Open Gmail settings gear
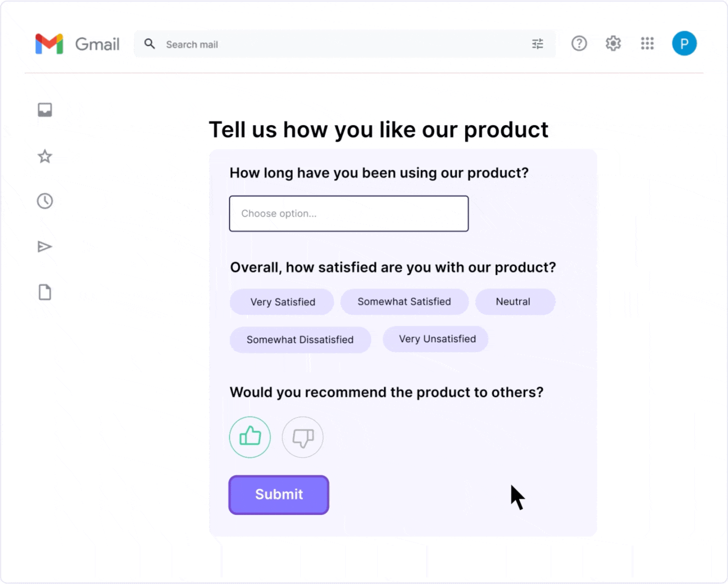Screen dimensions: 728x584 pyautogui.click(x=613, y=44)
